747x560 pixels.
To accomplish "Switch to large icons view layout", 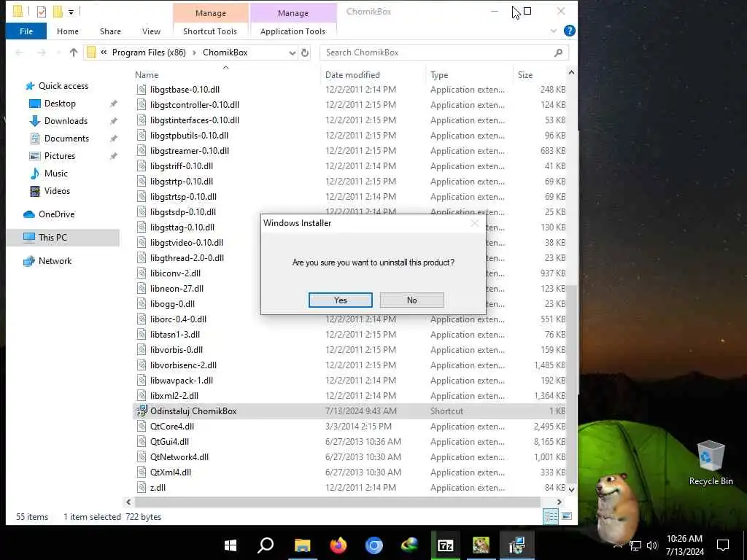I will pos(566,517).
